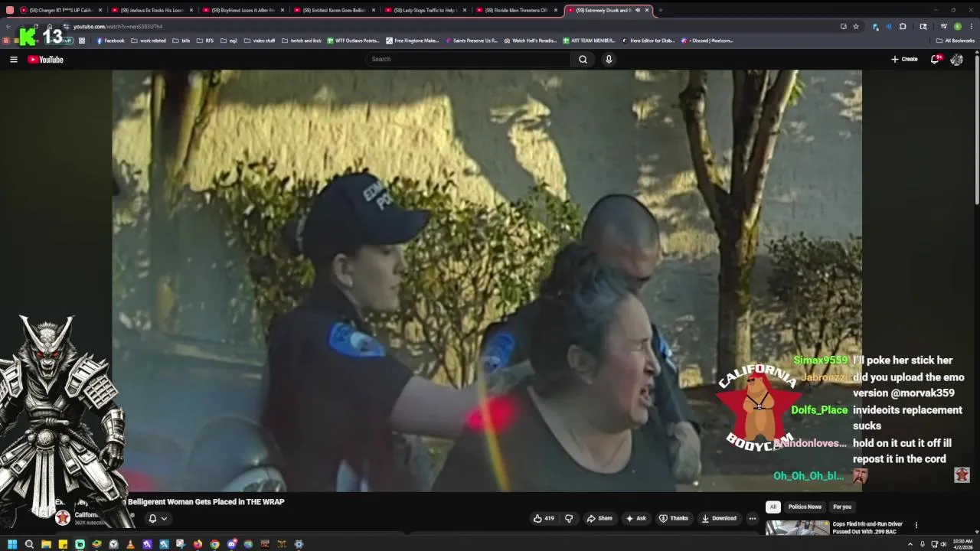Open YouTube notifications bell
Screen dimensions: 980x551
pos(936,59)
